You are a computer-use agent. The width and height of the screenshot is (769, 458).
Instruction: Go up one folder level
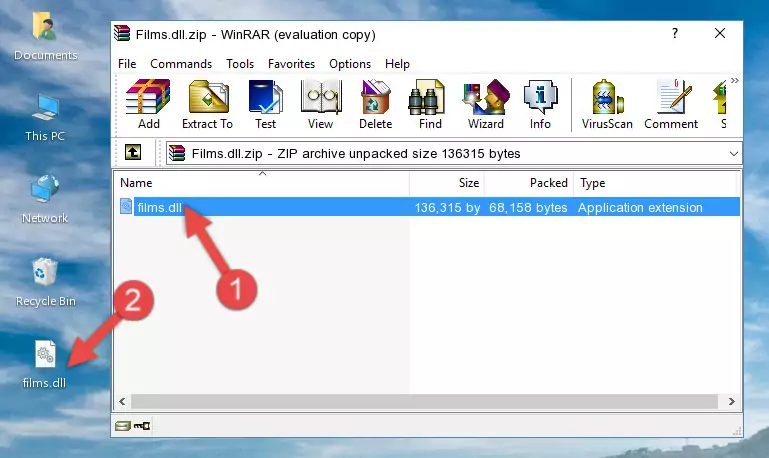(x=133, y=153)
